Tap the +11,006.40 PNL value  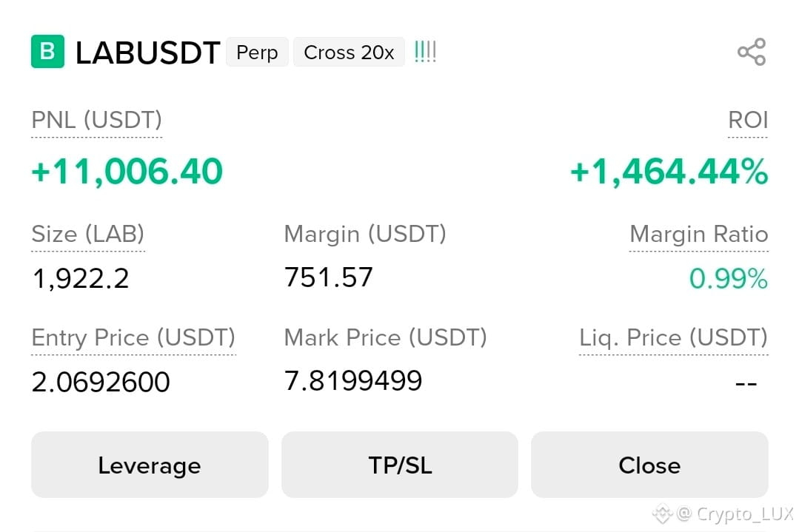127,172
